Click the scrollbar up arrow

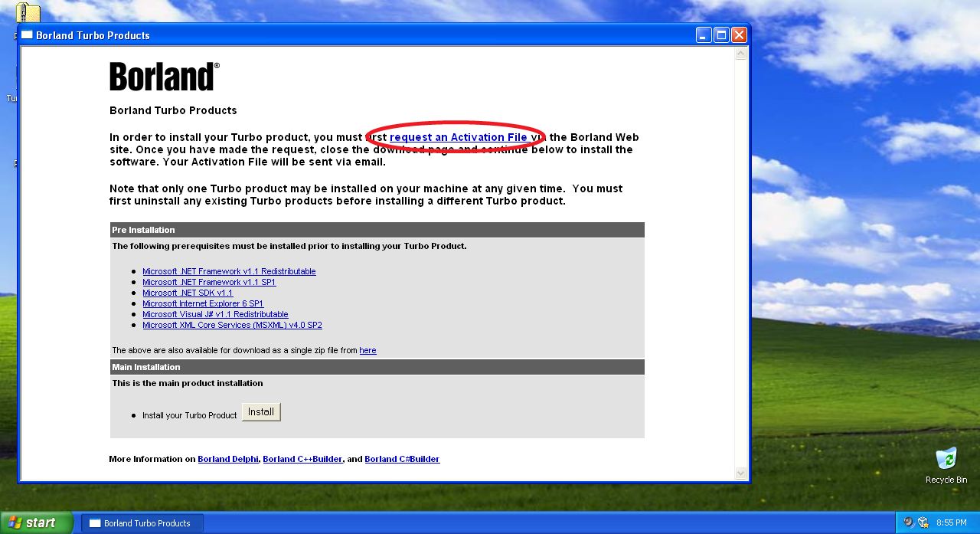click(740, 54)
